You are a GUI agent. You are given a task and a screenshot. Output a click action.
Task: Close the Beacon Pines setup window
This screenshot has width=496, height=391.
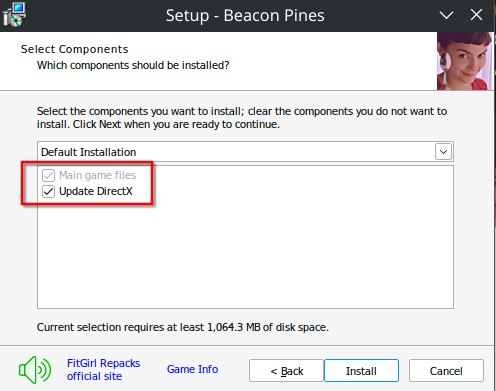(476, 15)
